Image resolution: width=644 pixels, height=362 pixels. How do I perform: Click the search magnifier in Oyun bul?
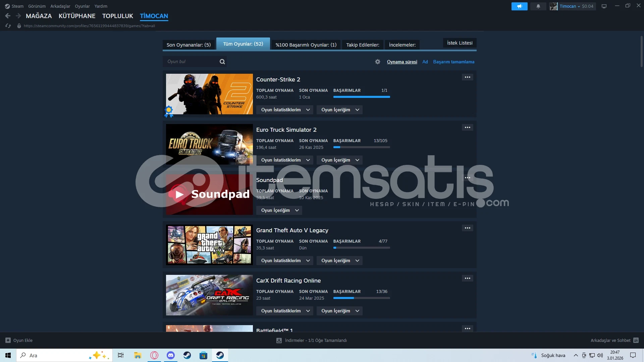222,62
